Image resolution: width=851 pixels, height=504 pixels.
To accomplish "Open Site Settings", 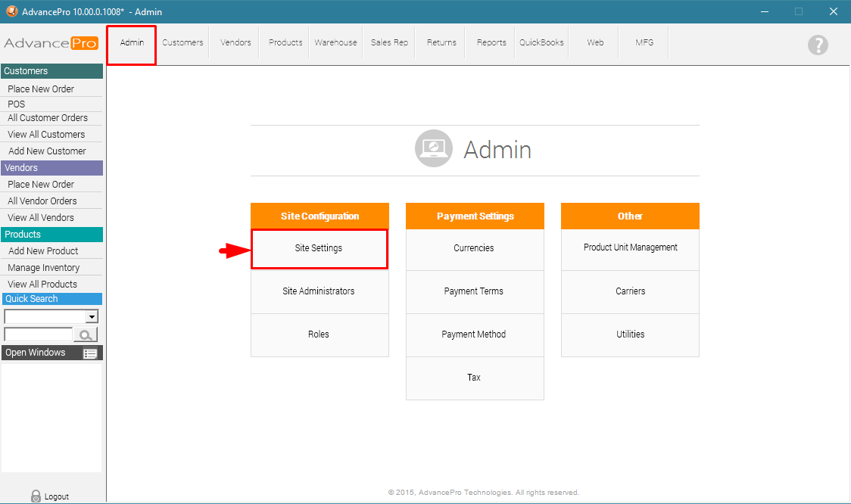I will click(319, 248).
